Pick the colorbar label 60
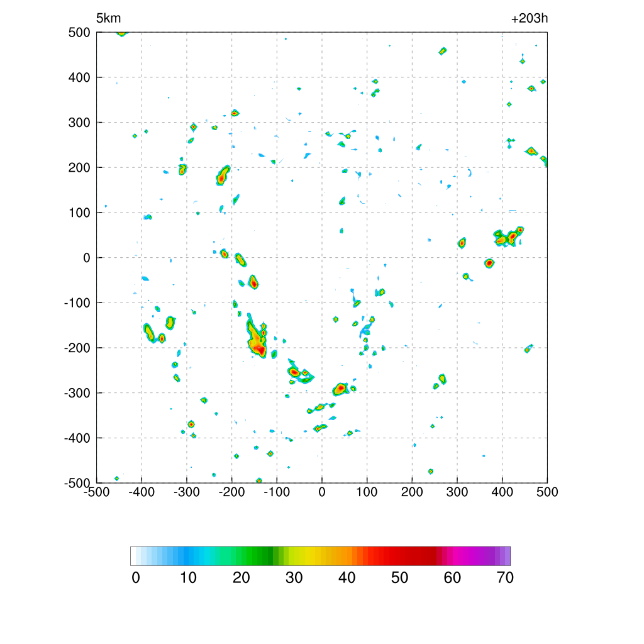This screenshot has width=644, height=644. [452, 578]
